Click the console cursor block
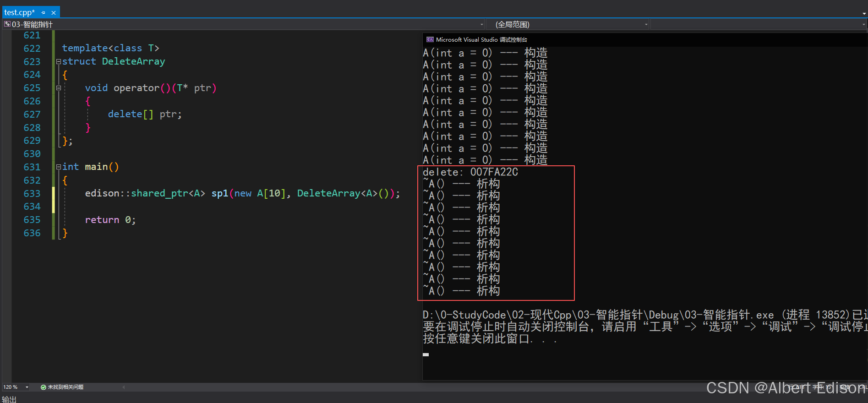Image resolution: width=868 pixels, height=403 pixels. (426, 354)
